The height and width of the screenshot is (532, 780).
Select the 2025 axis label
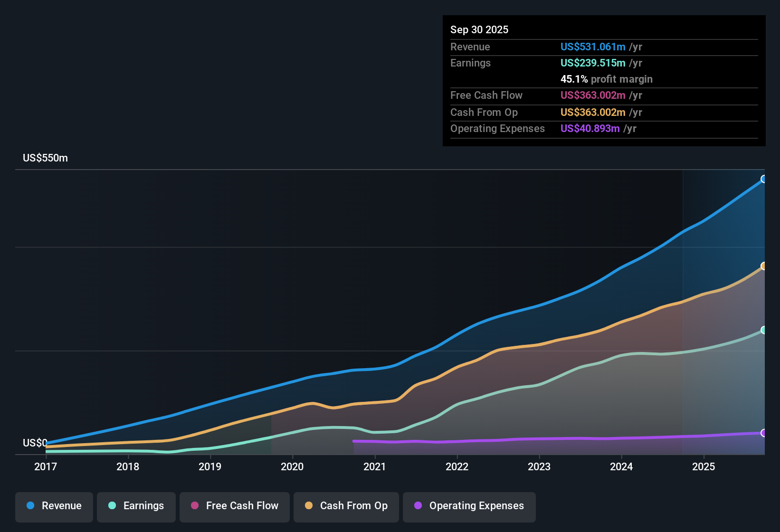(x=704, y=467)
